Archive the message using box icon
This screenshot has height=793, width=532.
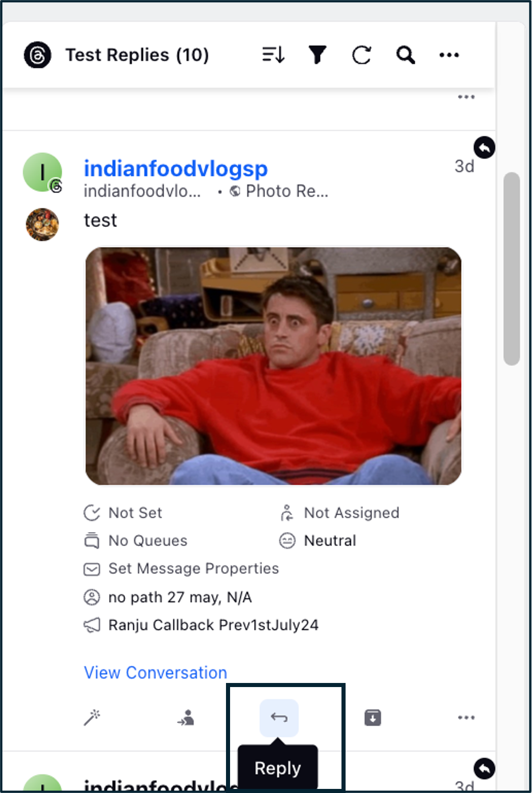point(373,718)
